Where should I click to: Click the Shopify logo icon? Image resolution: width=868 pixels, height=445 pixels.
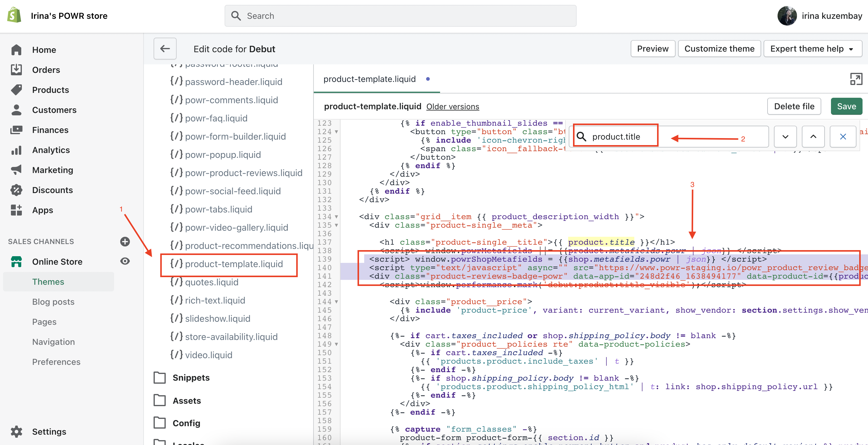[x=14, y=15]
